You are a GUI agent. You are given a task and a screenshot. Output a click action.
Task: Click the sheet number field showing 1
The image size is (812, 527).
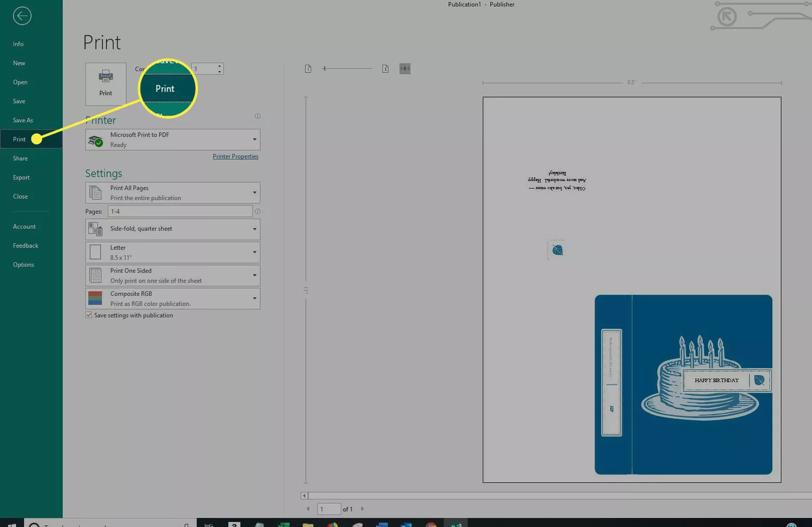pyautogui.click(x=329, y=509)
